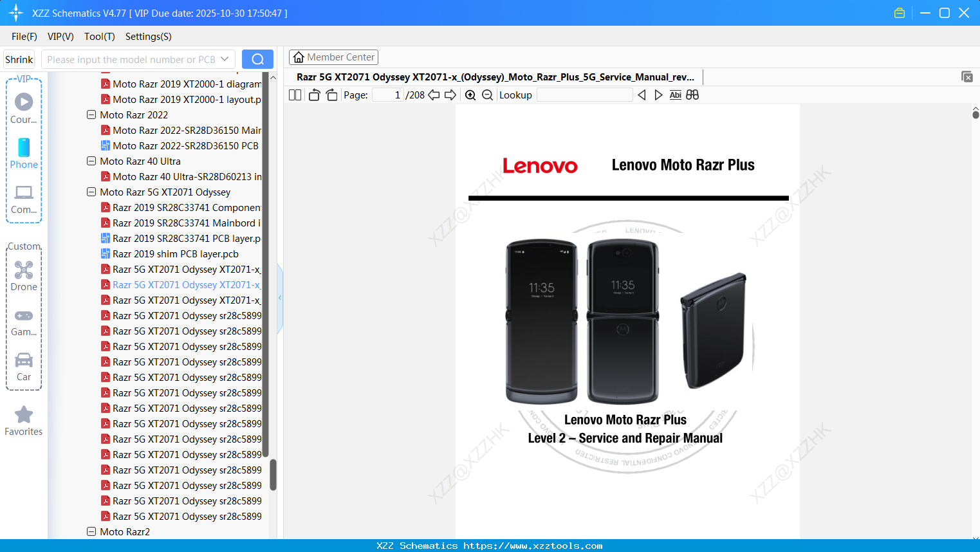Viewport: 980px width, 552px height.
Task: Collapse the Moto Razr 2022 folder
Action: coord(91,115)
